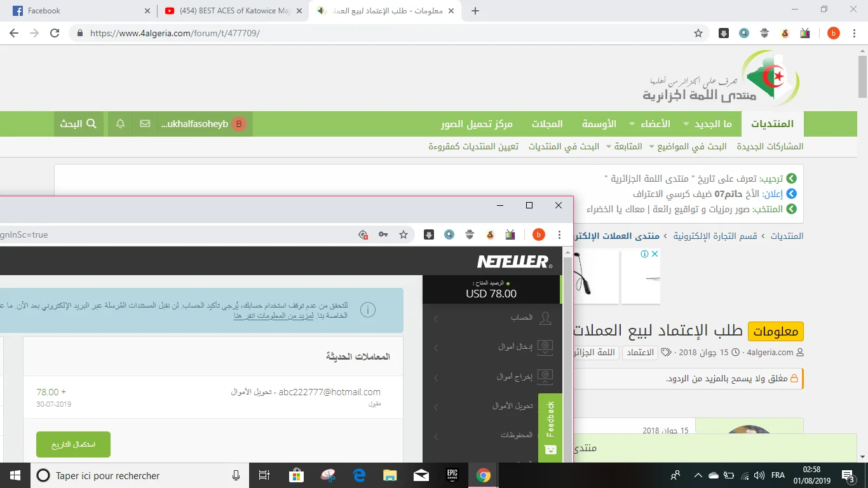Screen dimensions: 868x488
Task: Reload the 4algeria forum page
Action: (x=55, y=33)
